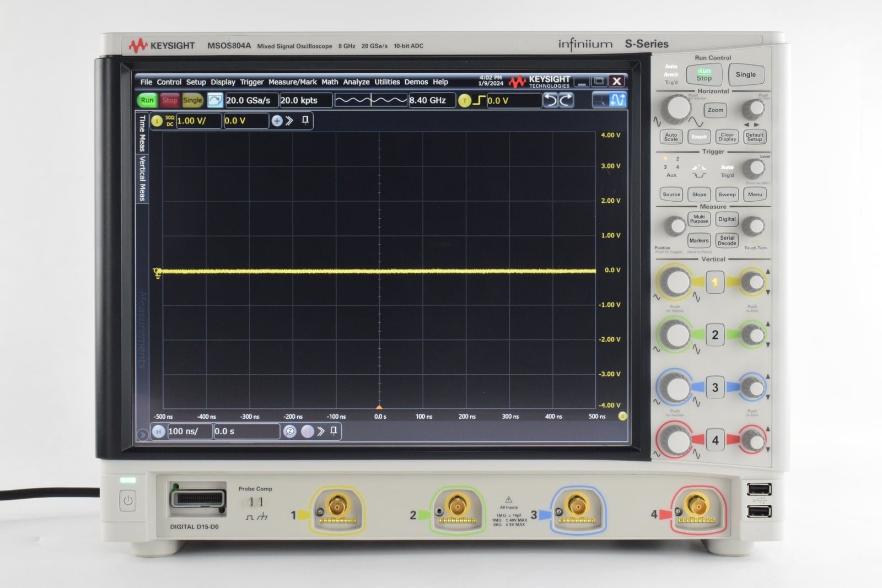
Task: Toggle the front panel channel 1 key
Action: (x=715, y=283)
